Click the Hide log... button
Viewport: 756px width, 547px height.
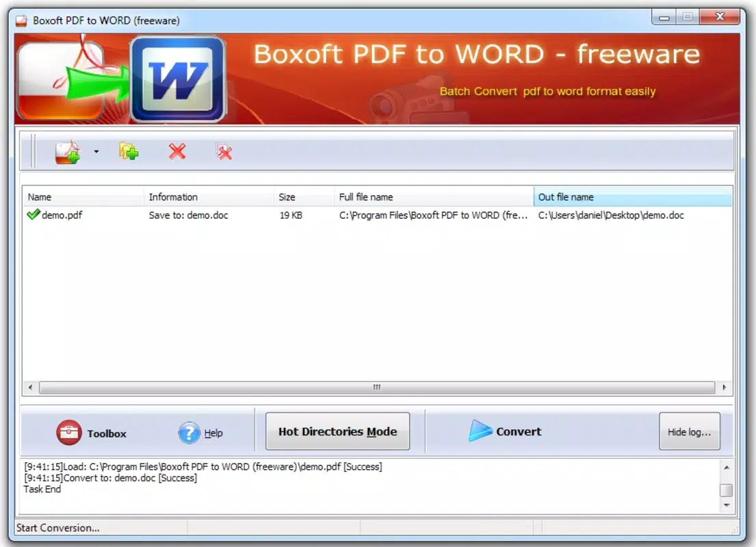pos(690,432)
